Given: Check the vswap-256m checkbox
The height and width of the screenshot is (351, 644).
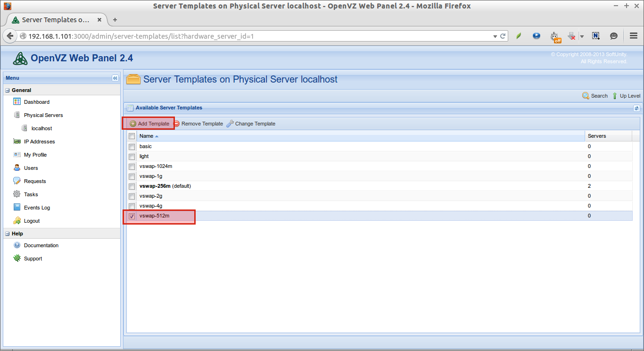Looking at the screenshot, I should [x=132, y=186].
